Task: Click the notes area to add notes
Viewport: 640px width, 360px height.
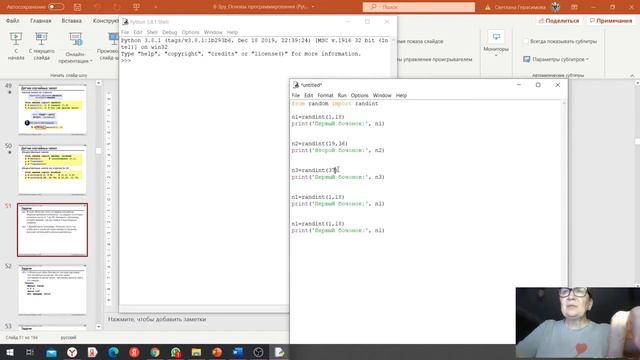Action: pyautogui.click(x=157, y=319)
